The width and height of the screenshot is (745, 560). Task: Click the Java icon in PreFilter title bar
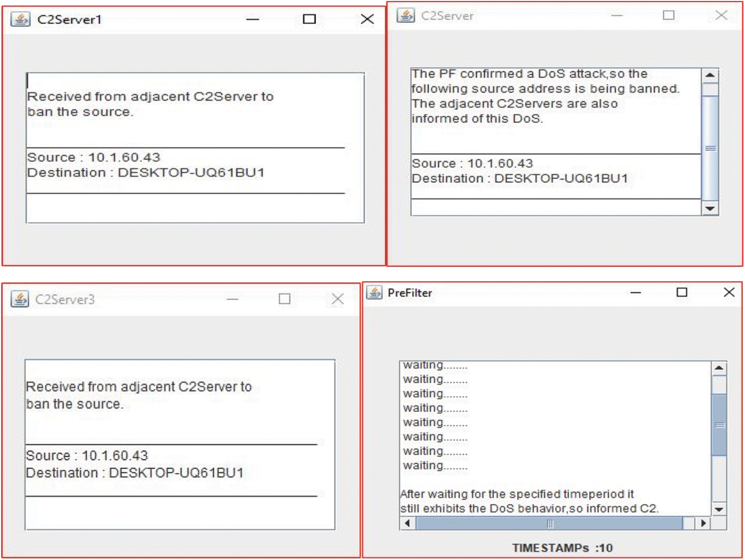tap(374, 293)
